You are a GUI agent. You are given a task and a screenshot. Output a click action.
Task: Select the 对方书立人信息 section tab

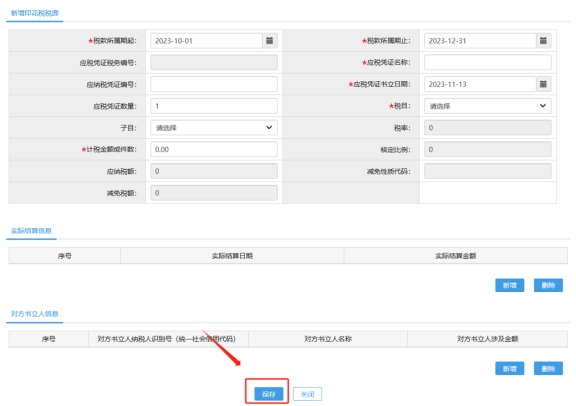point(35,314)
